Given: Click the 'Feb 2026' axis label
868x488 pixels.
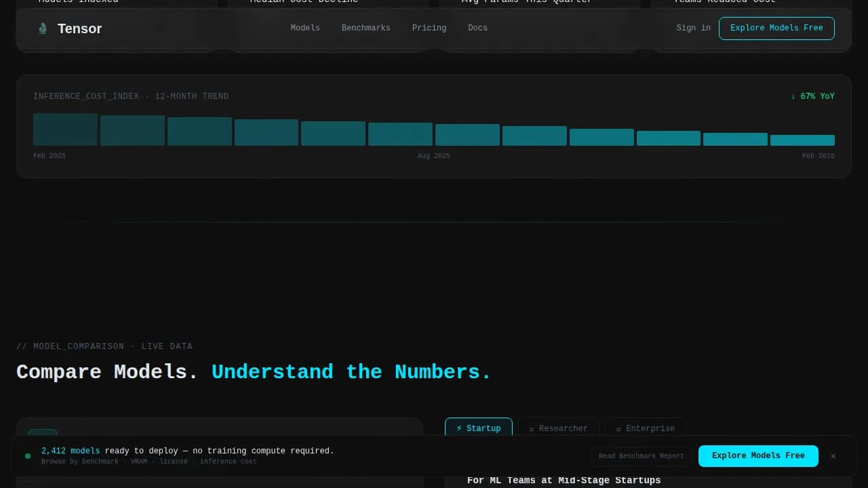Looking at the screenshot, I should pyautogui.click(x=818, y=156).
